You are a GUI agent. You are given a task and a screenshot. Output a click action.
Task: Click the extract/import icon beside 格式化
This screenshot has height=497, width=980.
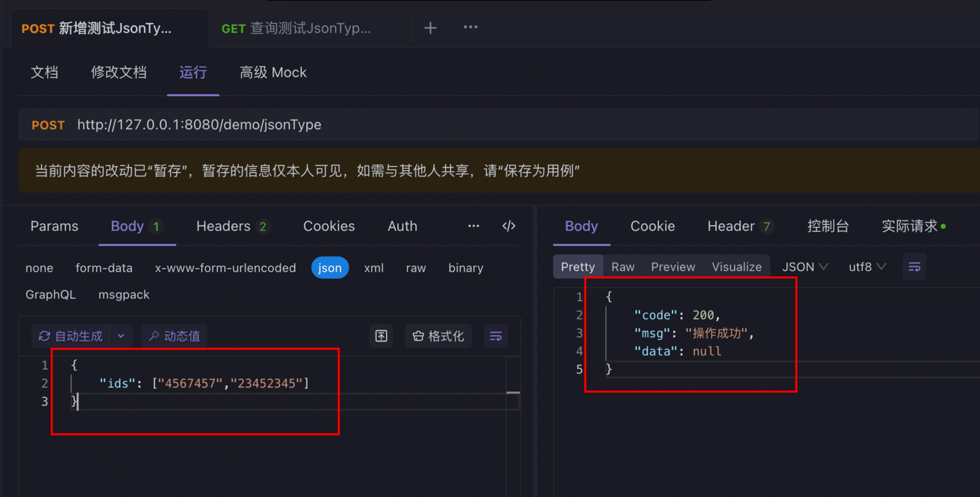pos(381,336)
